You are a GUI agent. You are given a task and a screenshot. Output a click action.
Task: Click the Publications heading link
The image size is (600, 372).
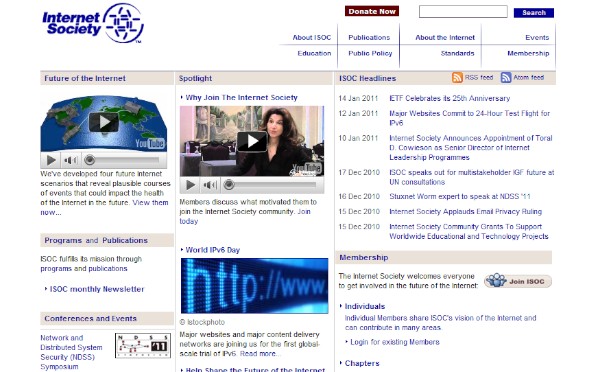125,240
